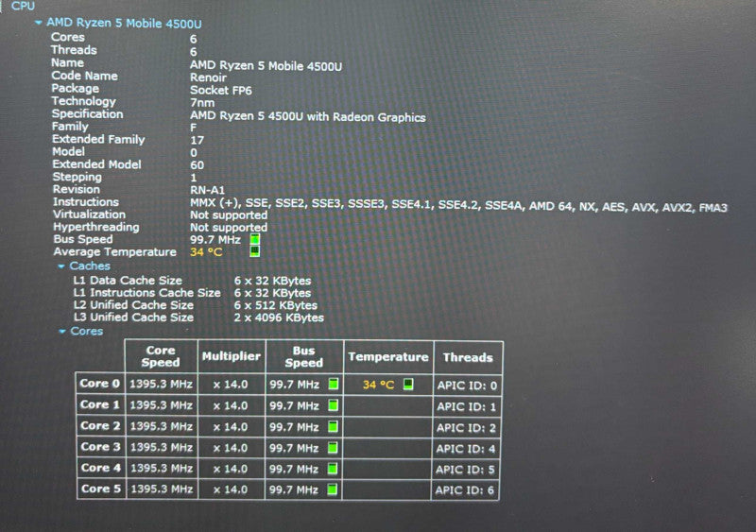Click the Bus Speed label in the properties list
The width and height of the screenshot is (756, 532).
83,239
